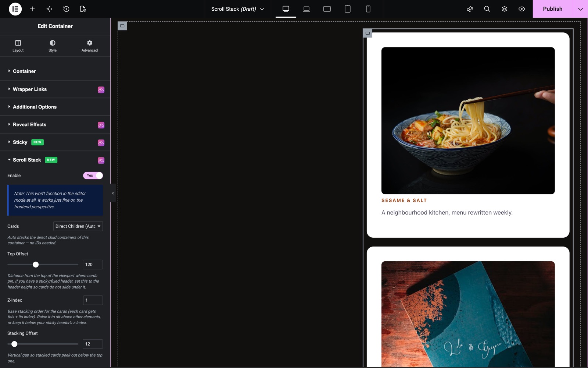Switch to mobile phone device view
Viewport: 588px width, 368px height.
[368, 9]
